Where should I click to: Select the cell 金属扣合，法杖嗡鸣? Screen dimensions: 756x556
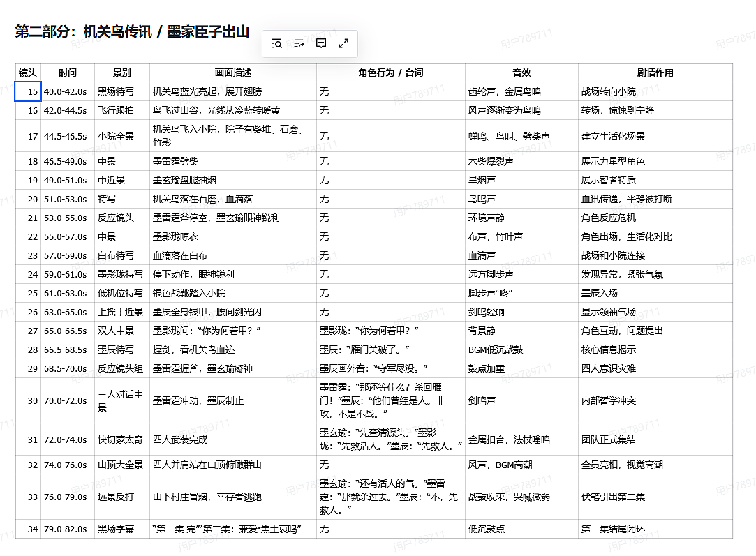point(521,439)
